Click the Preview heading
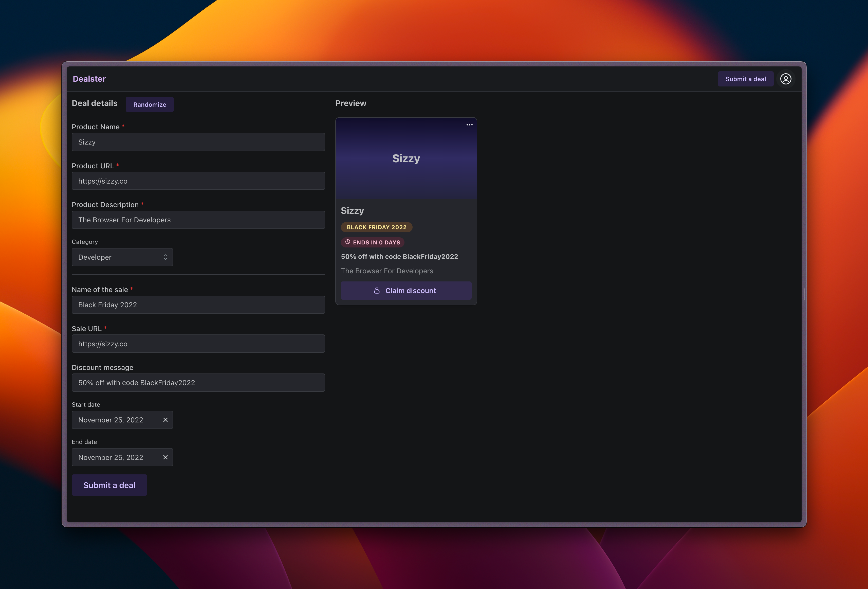 351,103
